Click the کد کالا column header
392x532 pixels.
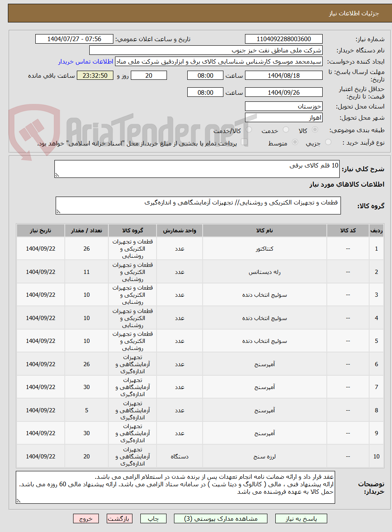[348, 230]
